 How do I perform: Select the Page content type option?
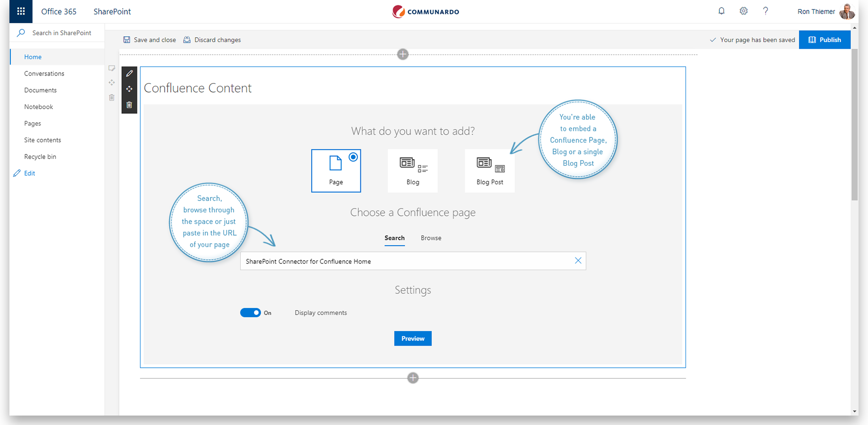point(336,170)
